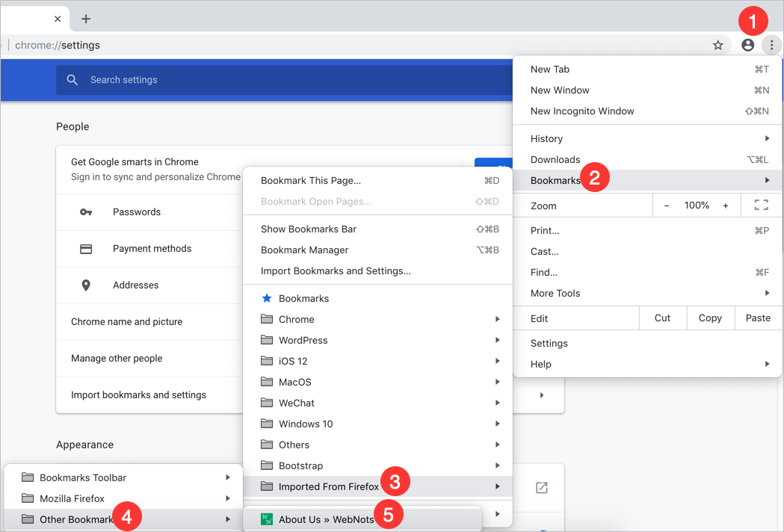Increase zoom with the plus button

pyautogui.click(x=725, y=205)
